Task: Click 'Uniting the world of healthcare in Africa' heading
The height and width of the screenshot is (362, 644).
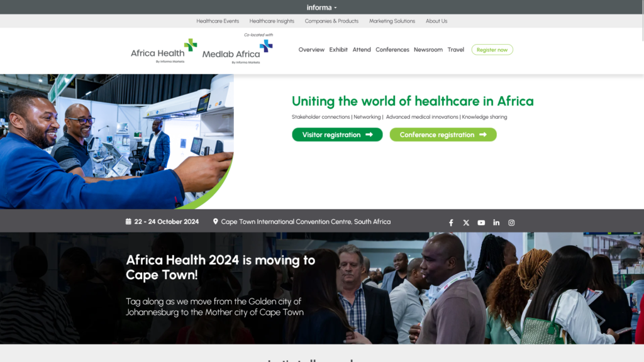Action: 413,101
